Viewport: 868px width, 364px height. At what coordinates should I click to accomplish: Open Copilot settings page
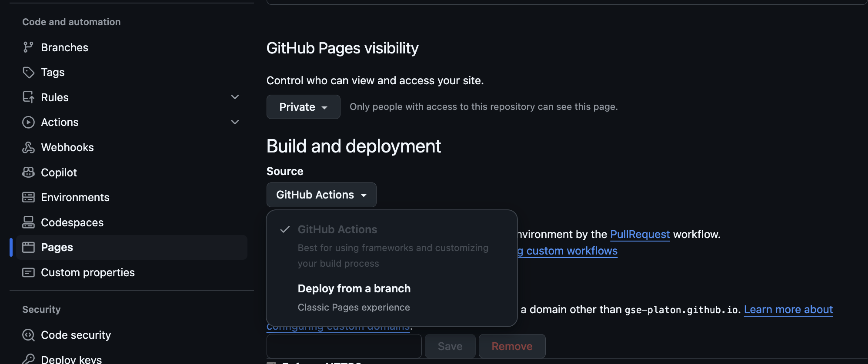coord(132,172)
